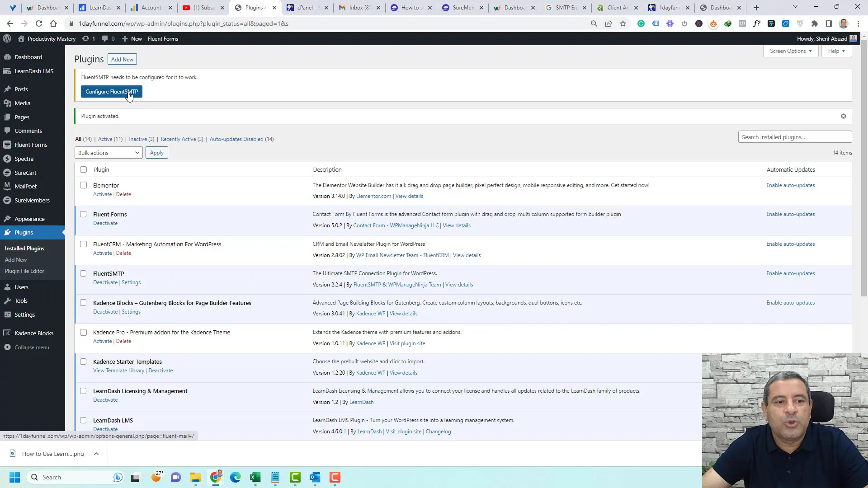Check the Elementor plugin checkbox
The height and width of the screenshot is (488, 868).
[83, 185]
